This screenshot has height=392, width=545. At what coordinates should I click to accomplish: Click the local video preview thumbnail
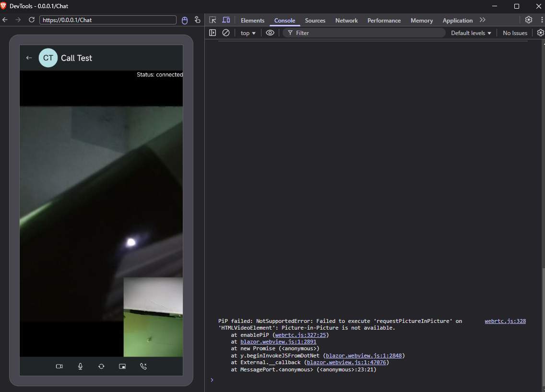(x=153, y=317)
